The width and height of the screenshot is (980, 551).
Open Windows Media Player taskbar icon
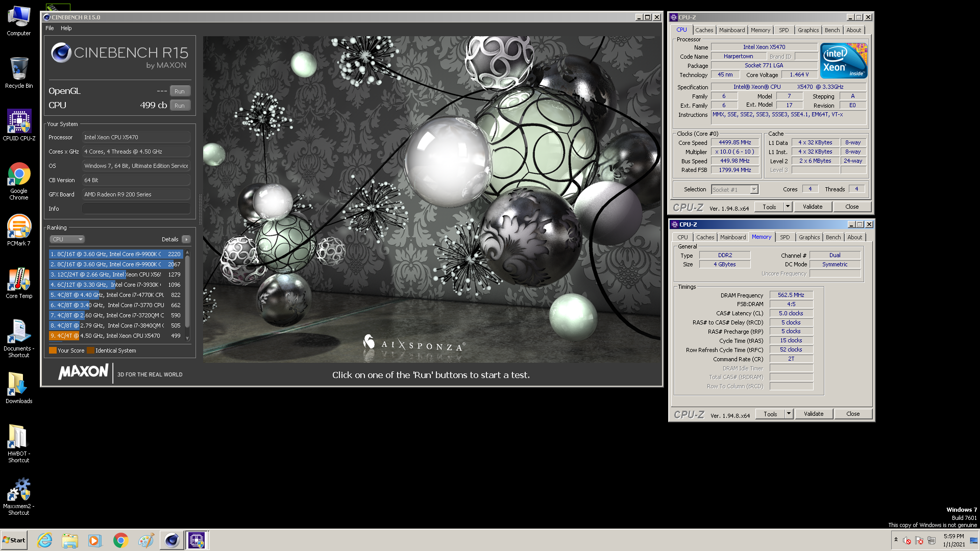point(95,540)
